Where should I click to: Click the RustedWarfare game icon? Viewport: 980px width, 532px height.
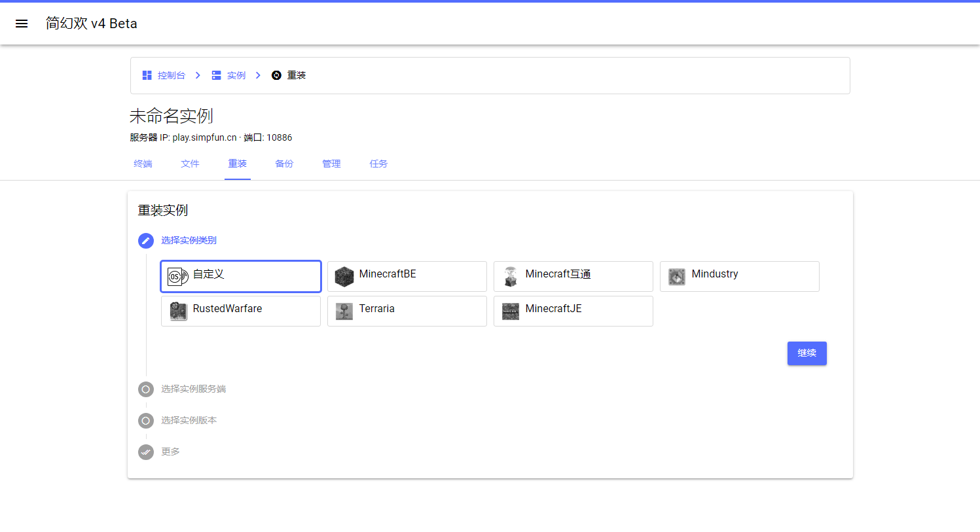177,311
